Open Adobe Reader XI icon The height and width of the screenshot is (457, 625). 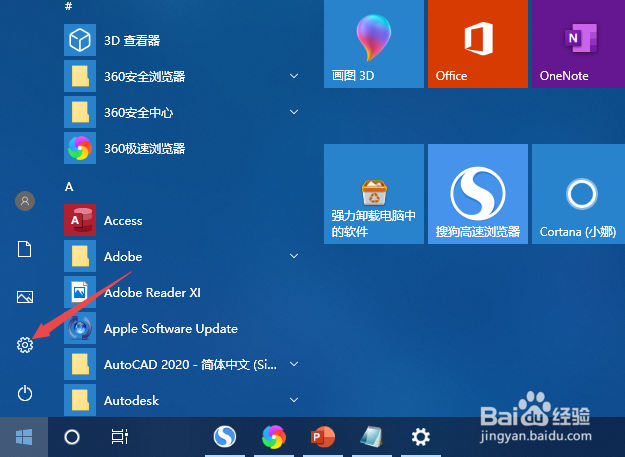point(80,292)
